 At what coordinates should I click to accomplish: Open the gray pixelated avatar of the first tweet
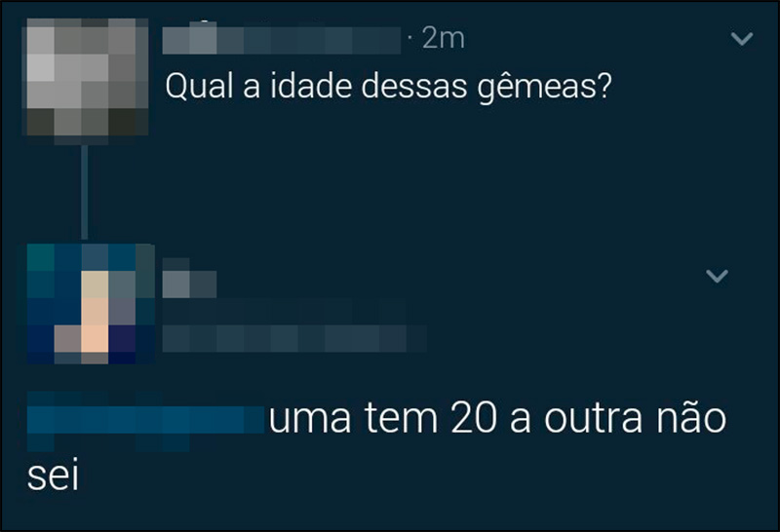(x=86, y=77)
